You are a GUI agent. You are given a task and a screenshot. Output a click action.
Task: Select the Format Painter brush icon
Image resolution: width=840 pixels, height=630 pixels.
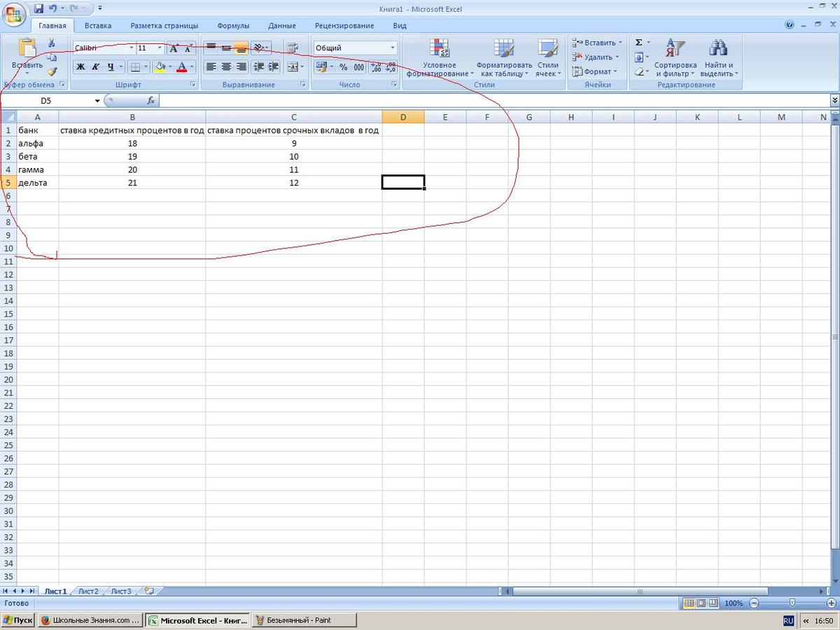(52, 71)
